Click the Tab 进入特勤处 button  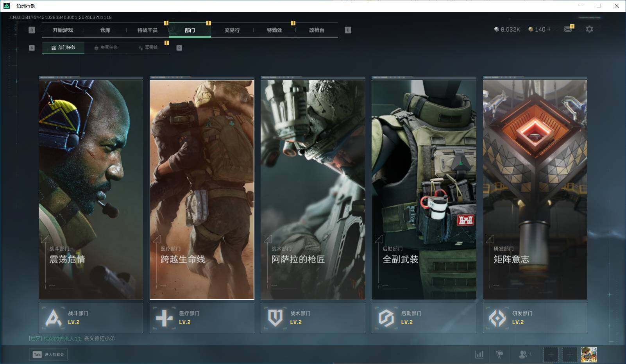(x=48, y=355)
